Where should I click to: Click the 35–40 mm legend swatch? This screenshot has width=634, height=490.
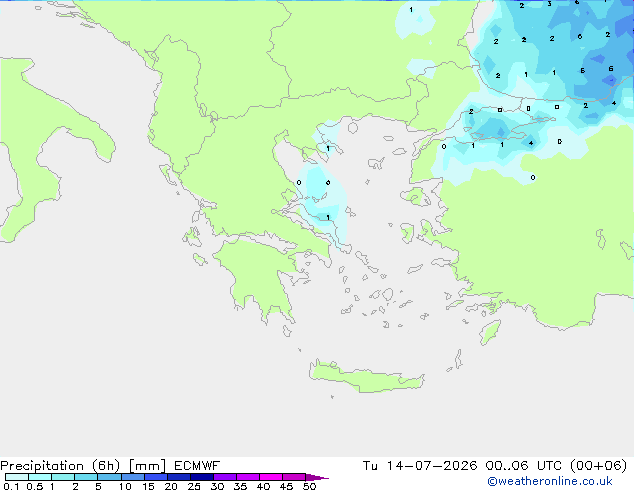coord(248,477)
